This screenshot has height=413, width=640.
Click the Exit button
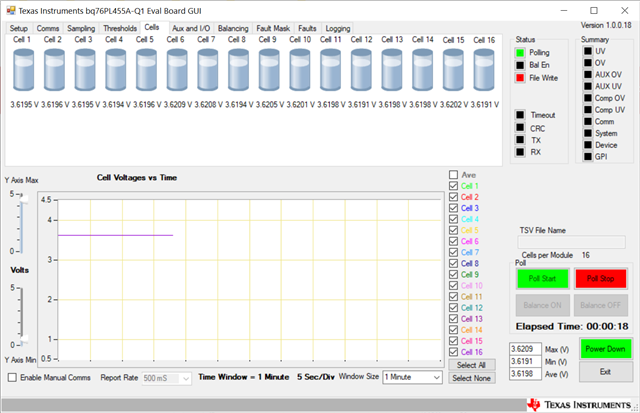pos(605,372)
